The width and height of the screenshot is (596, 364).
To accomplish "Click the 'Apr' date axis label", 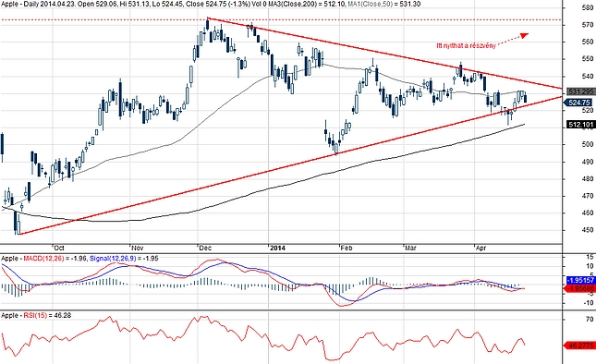I will (x=480, y=249).
